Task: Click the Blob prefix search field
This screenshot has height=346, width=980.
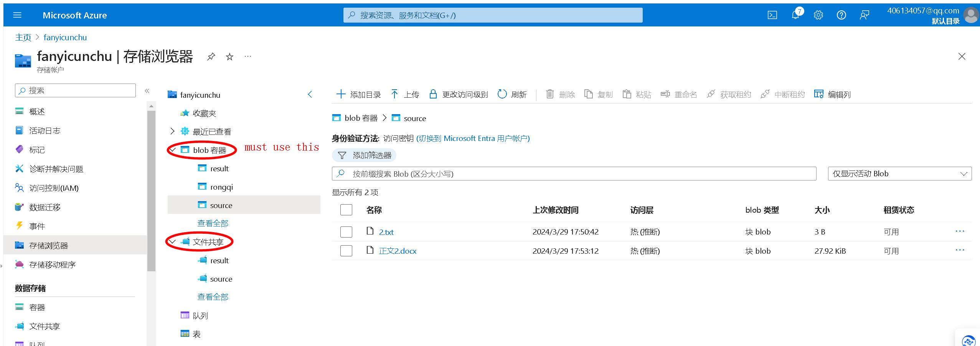Action: pyautogui.click(x=574, y=174)
